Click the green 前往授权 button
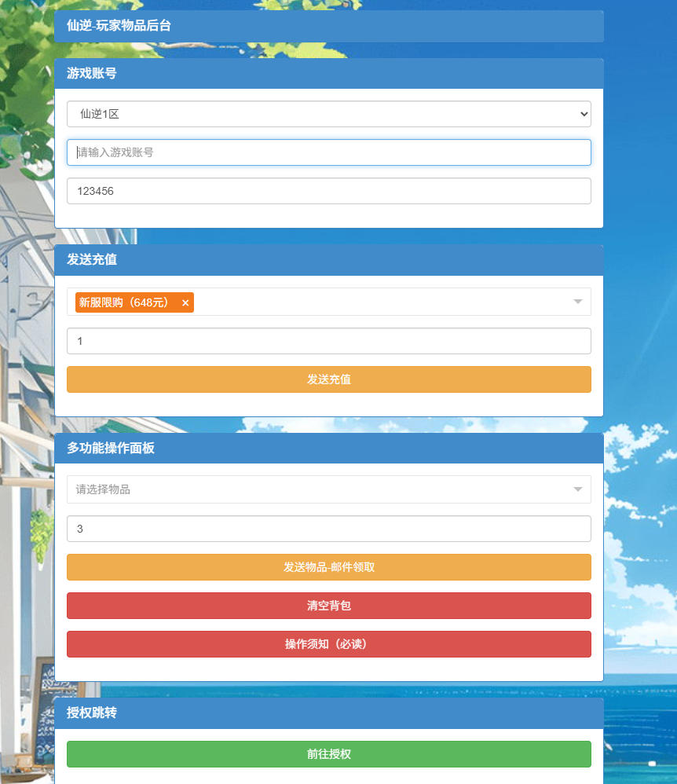The height and width of the screenshot is (784, 677). coord(328,754)
